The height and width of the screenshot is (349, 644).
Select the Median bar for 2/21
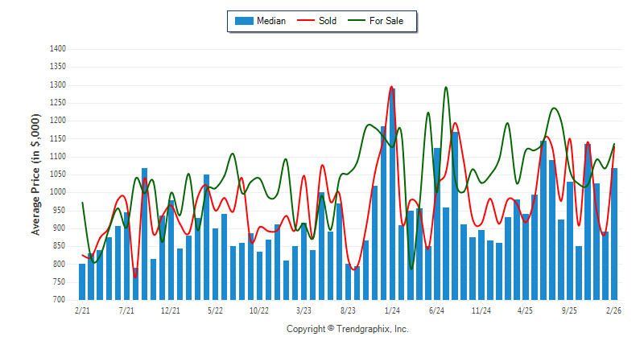tap(82, 281)
